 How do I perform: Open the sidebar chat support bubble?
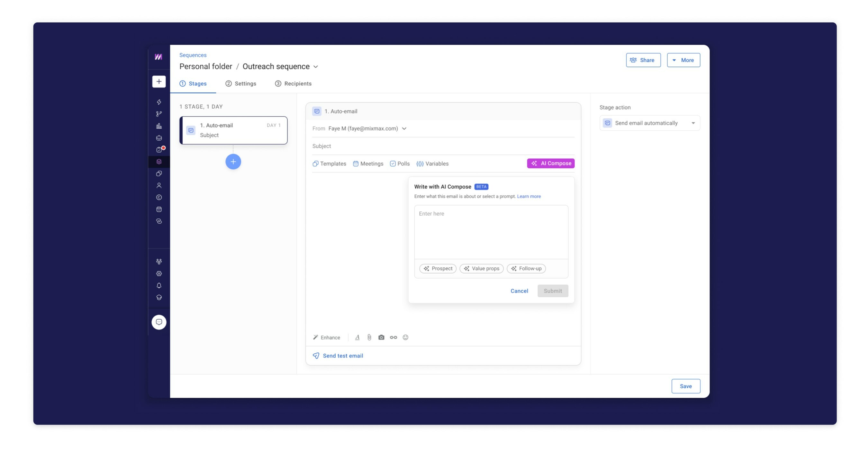159,322
